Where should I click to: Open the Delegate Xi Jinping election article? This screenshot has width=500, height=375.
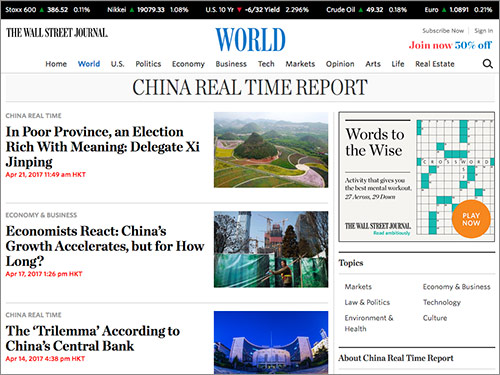102,147
